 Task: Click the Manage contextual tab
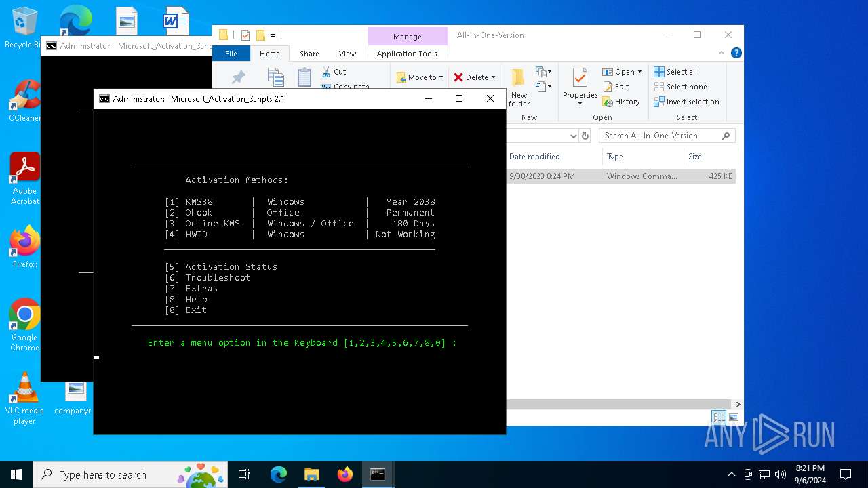point(408,37)
